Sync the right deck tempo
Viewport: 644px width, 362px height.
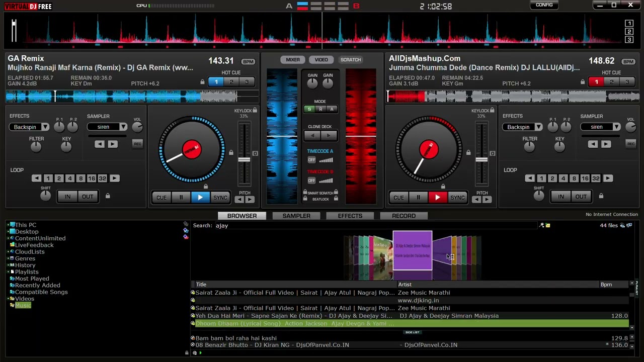(x=457, y=198)
